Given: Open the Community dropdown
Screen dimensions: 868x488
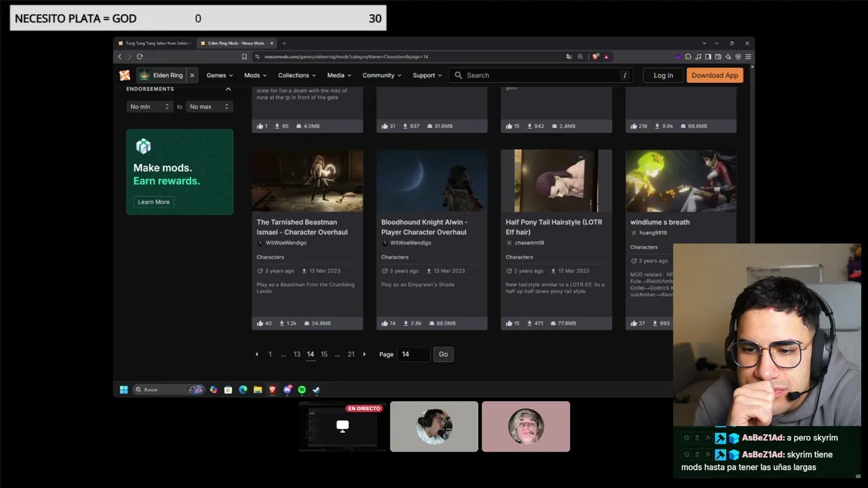Looking at the screenshot, I should (x=382, y=75).
